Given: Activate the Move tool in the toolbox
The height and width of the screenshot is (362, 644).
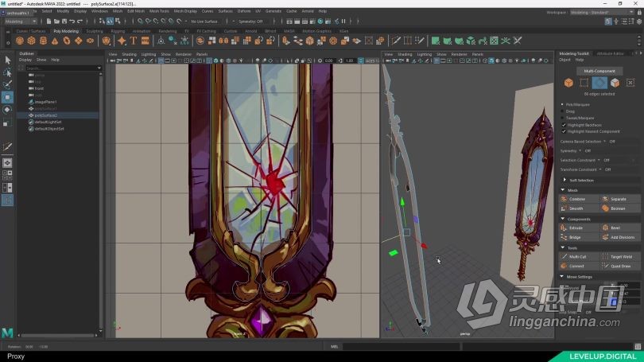Looking at the screenshot, I should click(7, 97).
